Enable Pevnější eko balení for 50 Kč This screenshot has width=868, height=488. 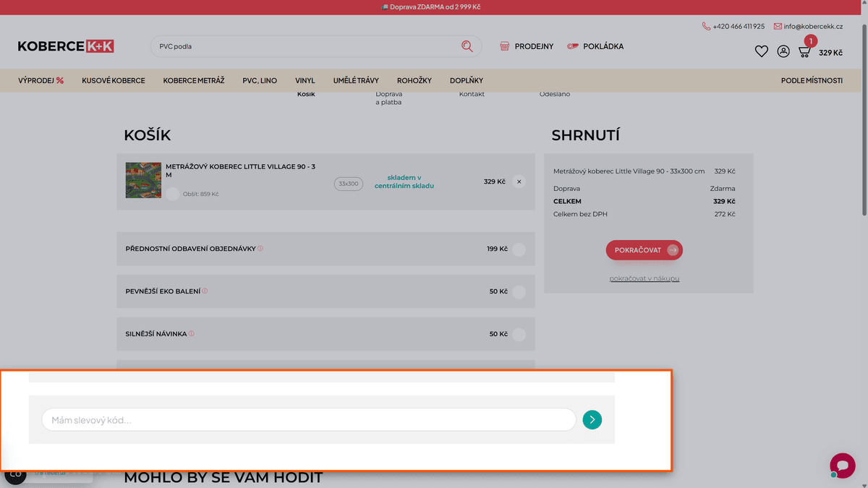[519, 292]
